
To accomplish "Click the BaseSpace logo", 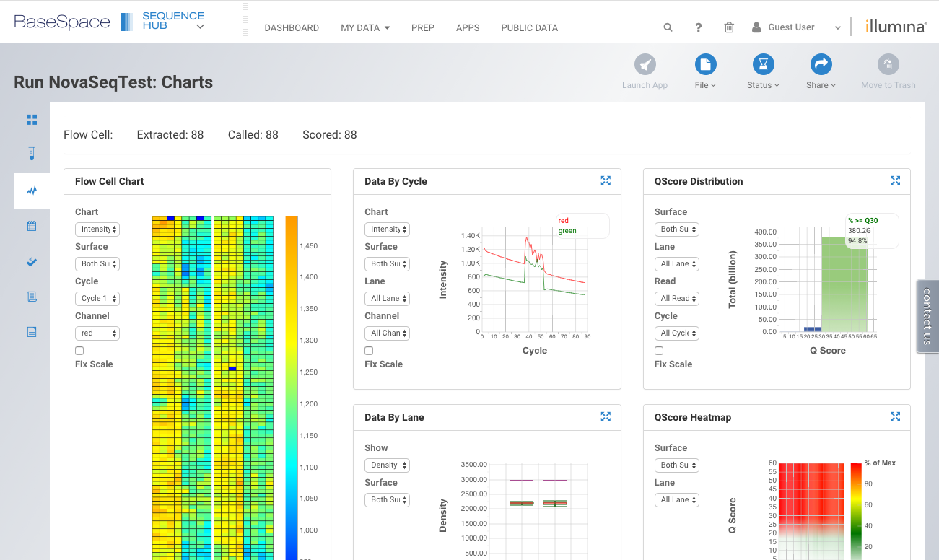I will pos(62,22).
